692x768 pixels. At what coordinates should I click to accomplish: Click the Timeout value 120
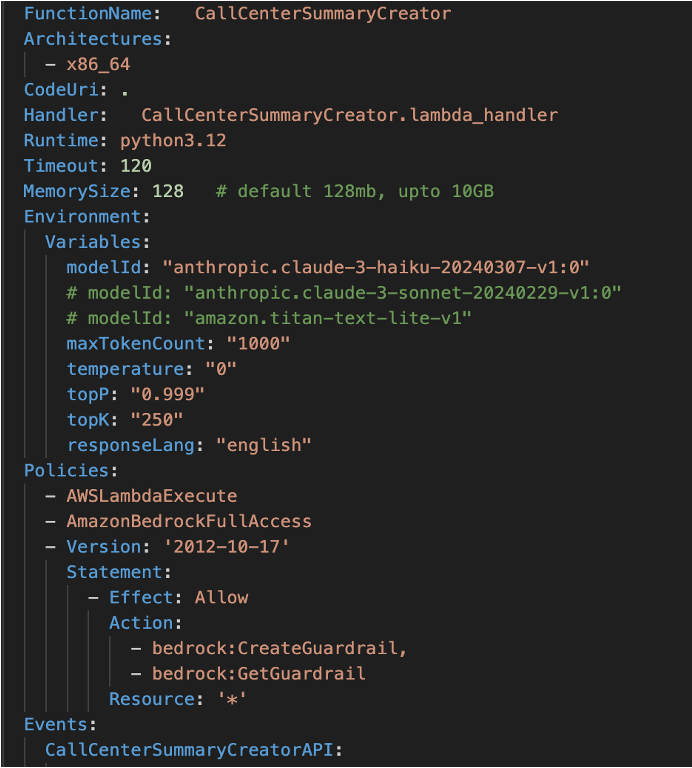point(135,165)
